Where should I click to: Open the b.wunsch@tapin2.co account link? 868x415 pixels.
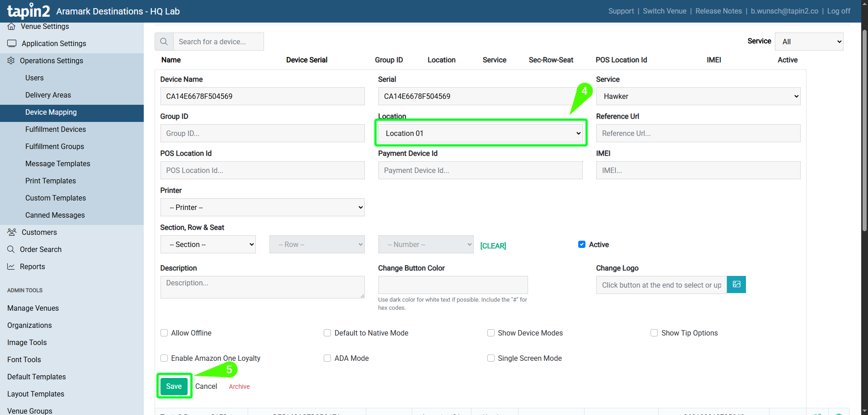point(784,11)
